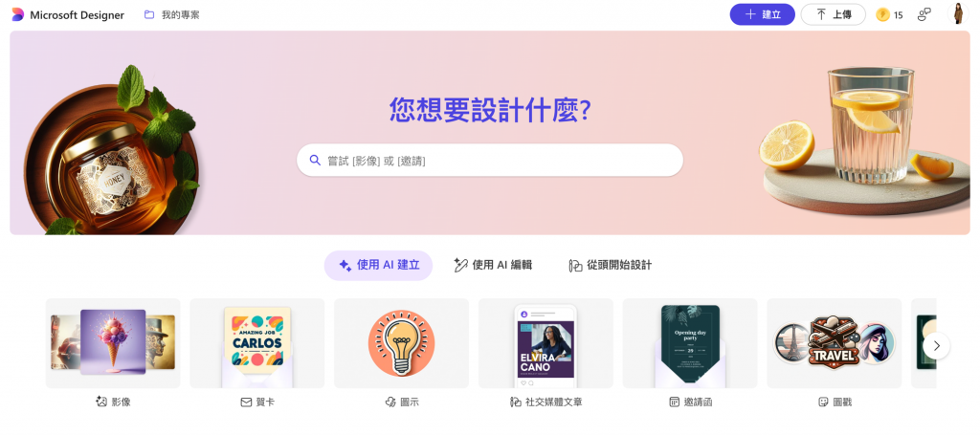
Task: Open the 圖示 lightbulb thumbnail
Action: pos(401,343)
